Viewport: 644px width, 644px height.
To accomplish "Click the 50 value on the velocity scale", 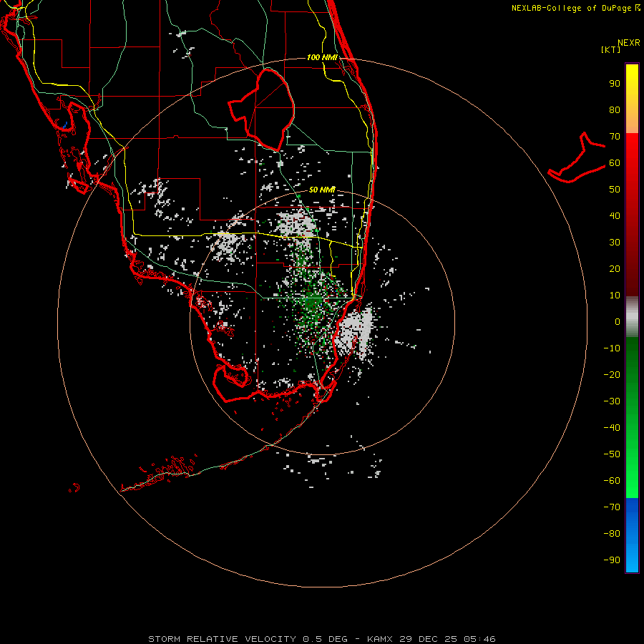I will tap(615, 190).
